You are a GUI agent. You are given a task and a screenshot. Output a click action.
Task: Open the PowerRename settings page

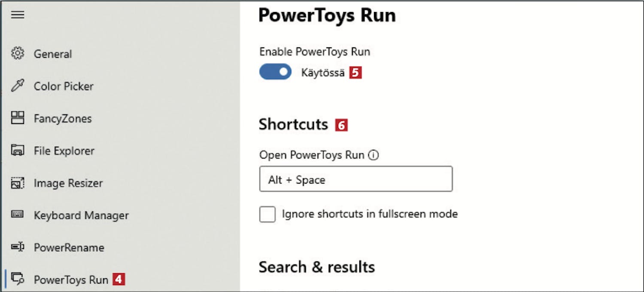coord(69,248)
